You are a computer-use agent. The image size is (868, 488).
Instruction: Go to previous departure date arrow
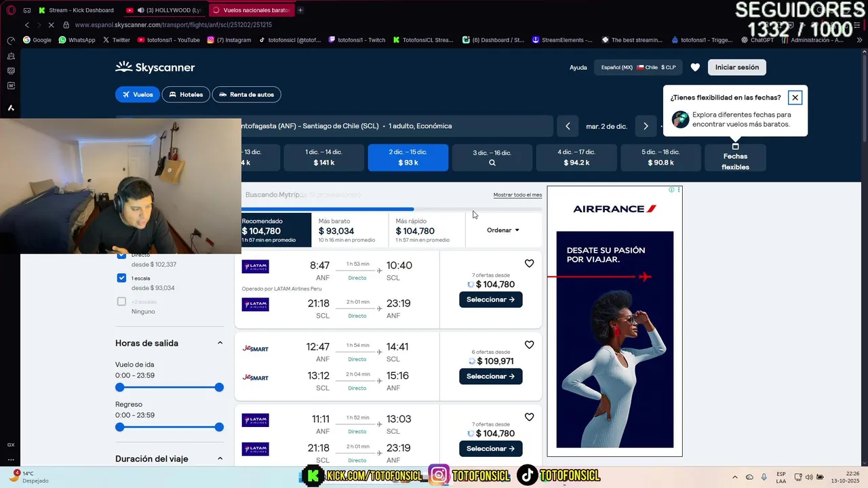point(568,126)
